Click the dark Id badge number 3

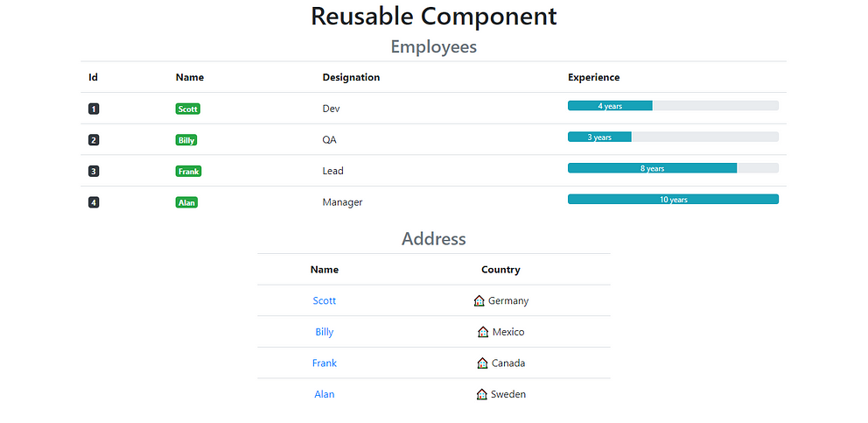[94, 172]
